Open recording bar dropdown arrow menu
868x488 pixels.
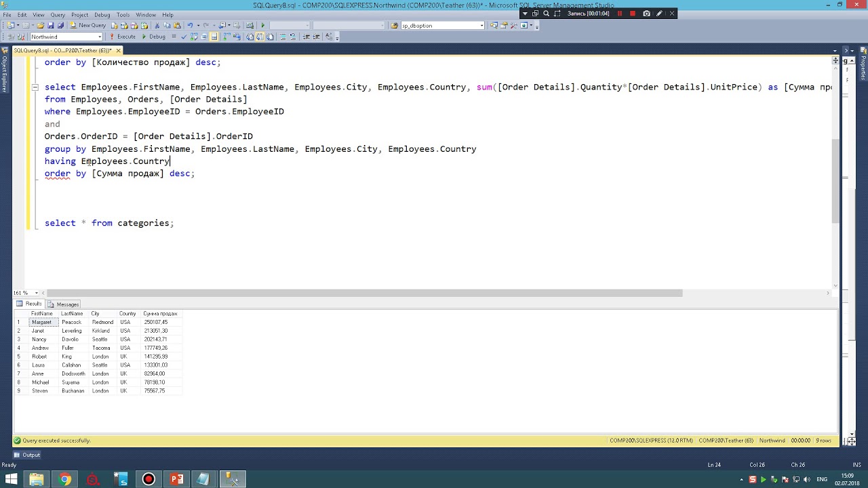pos(525,13)
